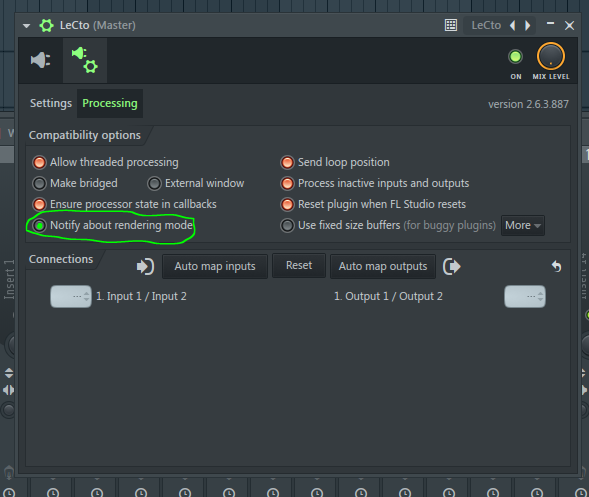Click the mixer stereo separation arrows icon
Image resolution: width=589 pixels, height=497 pixels.
(x=8, y=390)
